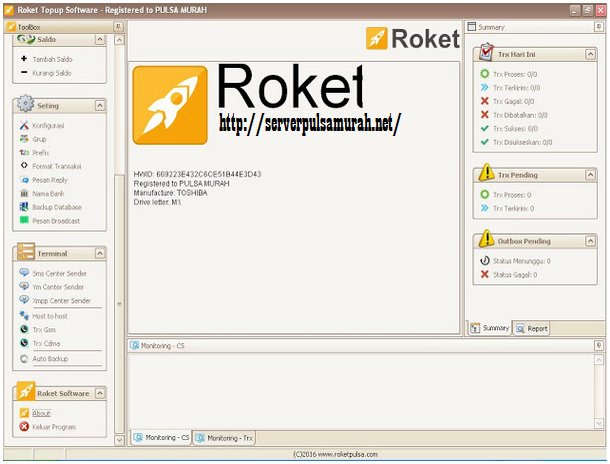Pin the Monitoring - CS panel
Screen dimensions: 610x464
click(599, 345)
